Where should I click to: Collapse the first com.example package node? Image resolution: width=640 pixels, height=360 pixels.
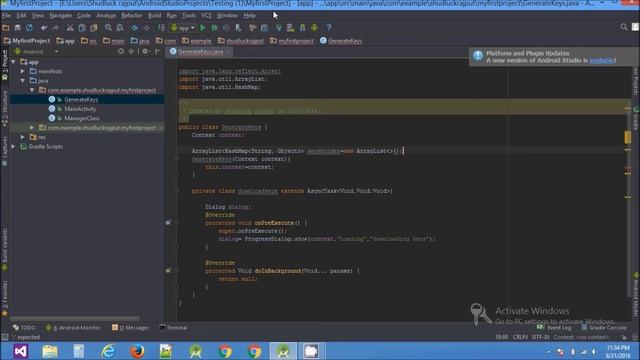[x=32, y=90]
